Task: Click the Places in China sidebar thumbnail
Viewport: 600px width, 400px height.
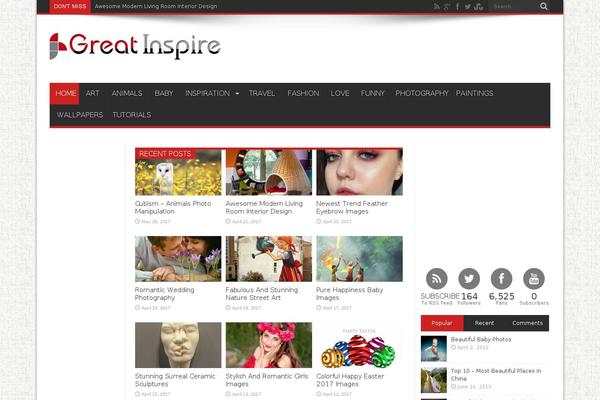Action: coord(434,380)
